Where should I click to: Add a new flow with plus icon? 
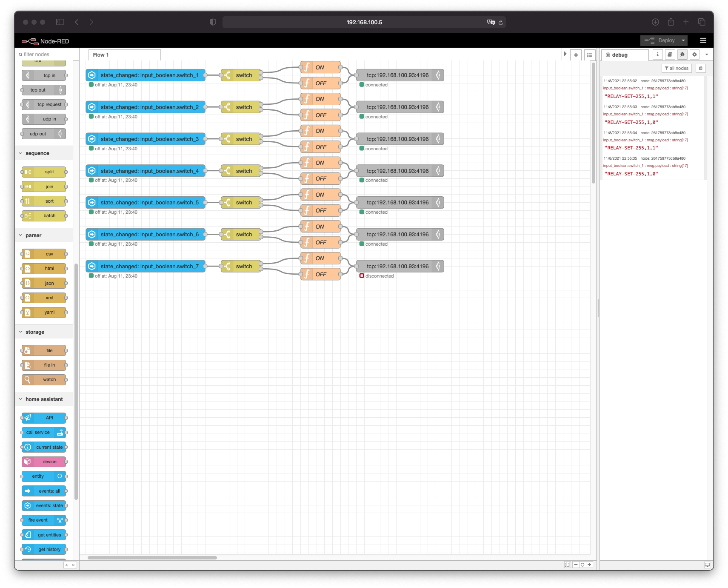[x=576, y=55]
